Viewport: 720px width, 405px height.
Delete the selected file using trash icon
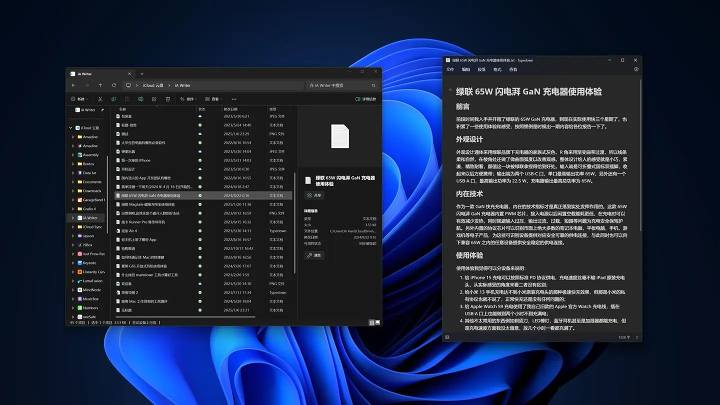[168, 99]
